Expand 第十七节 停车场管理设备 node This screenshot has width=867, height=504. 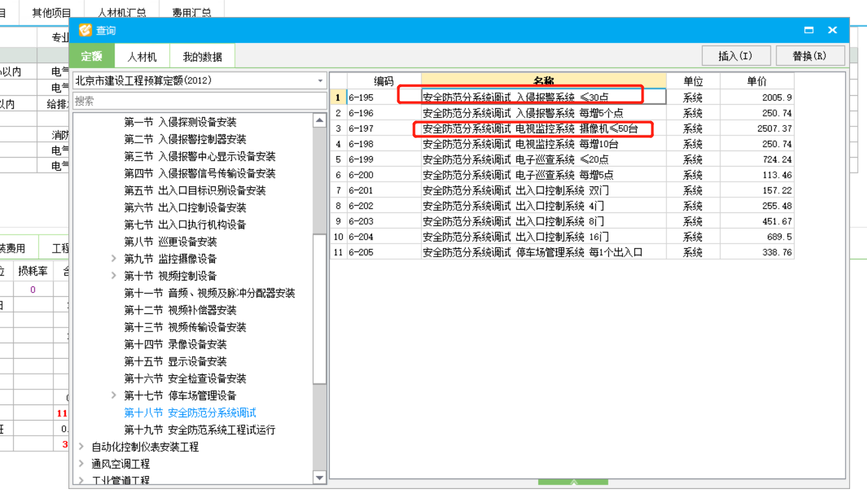pos(114,395)
